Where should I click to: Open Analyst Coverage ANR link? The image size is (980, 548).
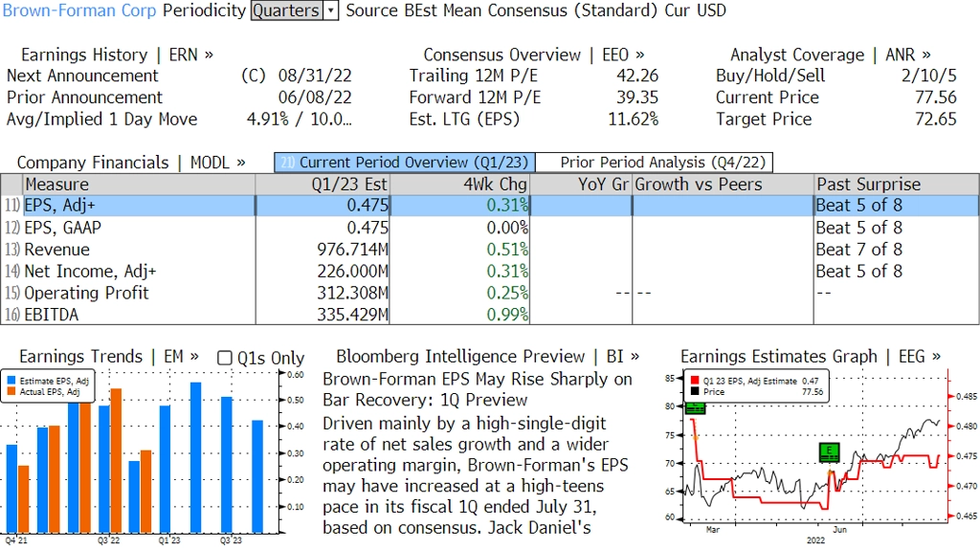(x=830, y=55)
